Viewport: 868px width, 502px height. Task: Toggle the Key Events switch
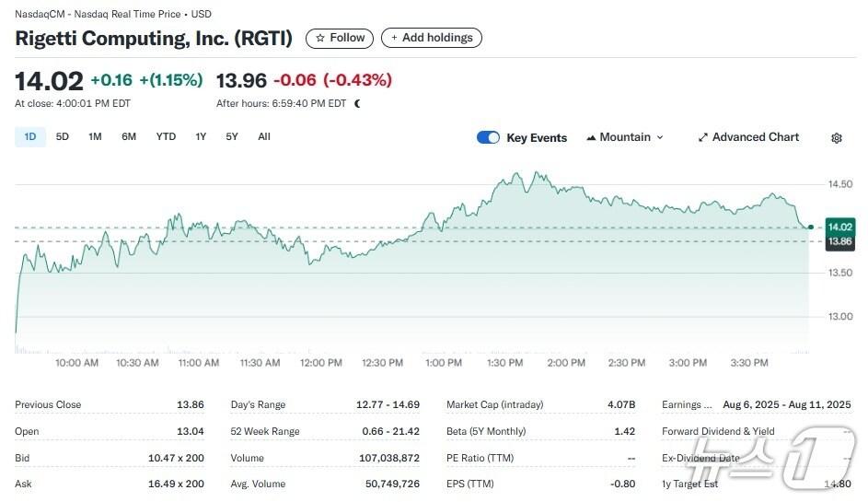[x=488, y=137]
